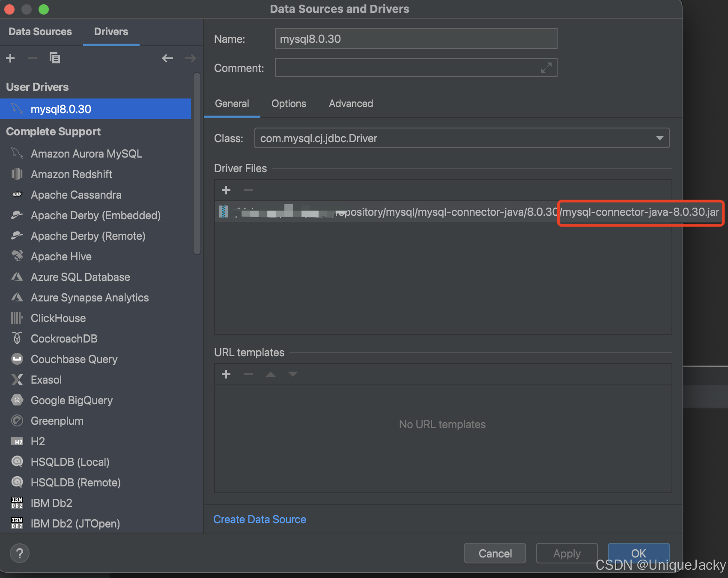This screenshot has width=728, height=578.
Task: Remove URL template with minus icon
Action: (x=248, y=374)
